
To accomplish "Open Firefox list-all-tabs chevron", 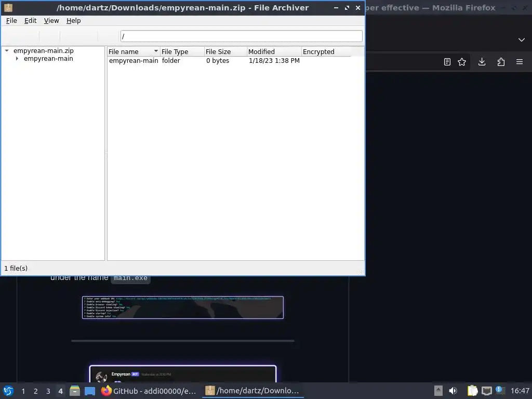I will tap(522, 39).
